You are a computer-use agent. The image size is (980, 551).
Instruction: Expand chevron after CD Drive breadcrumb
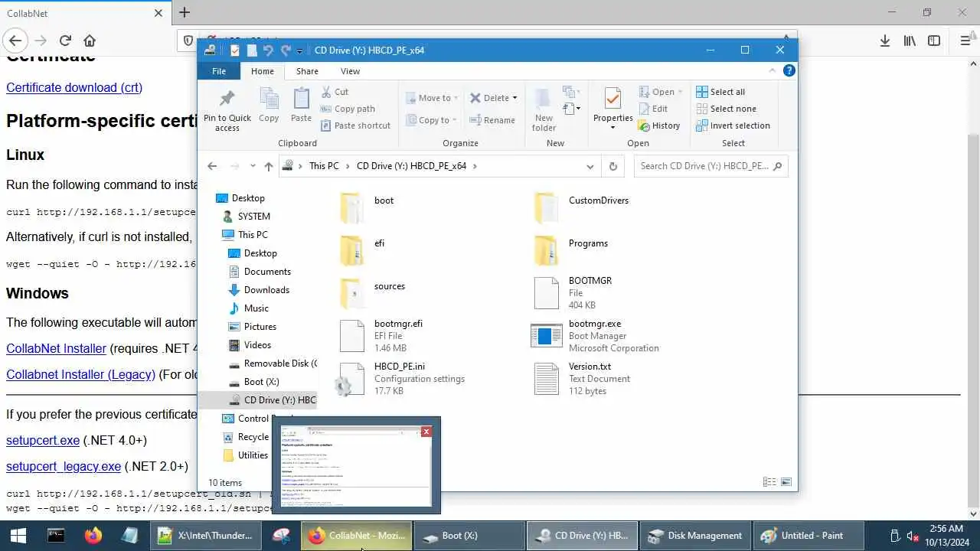[x=475, y=166]
